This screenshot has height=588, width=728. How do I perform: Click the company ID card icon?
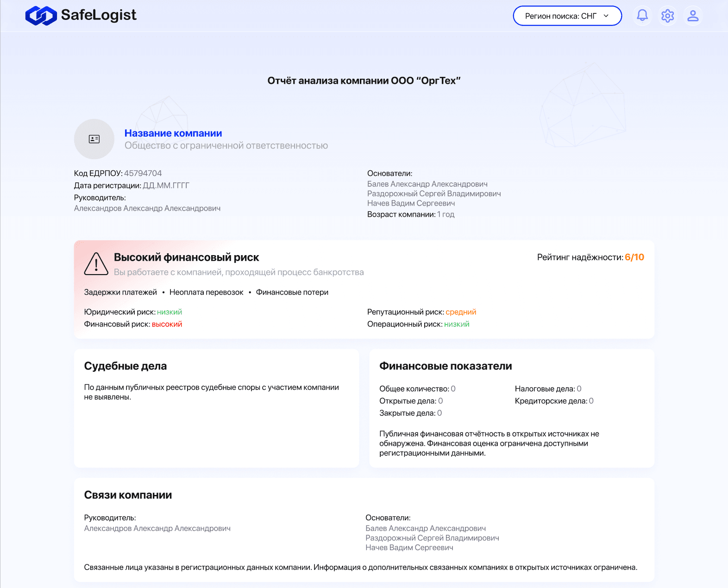click(94, 139)
